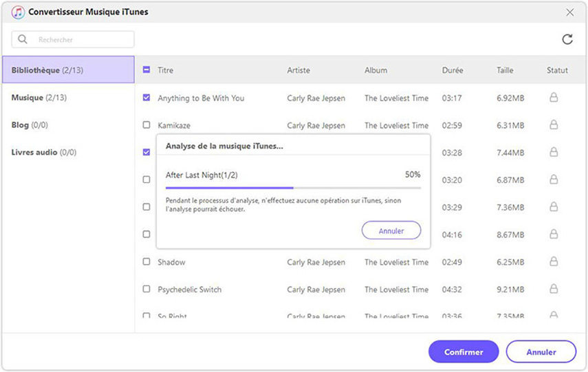Click lock icon in 03:28 duration row
Viewport: 588px width, 372px height.
[x=554, y=152]
